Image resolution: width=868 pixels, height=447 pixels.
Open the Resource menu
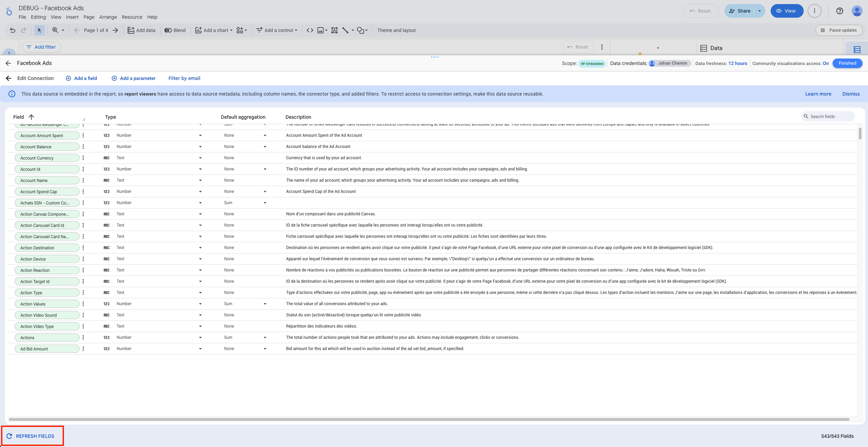point(132,17)
